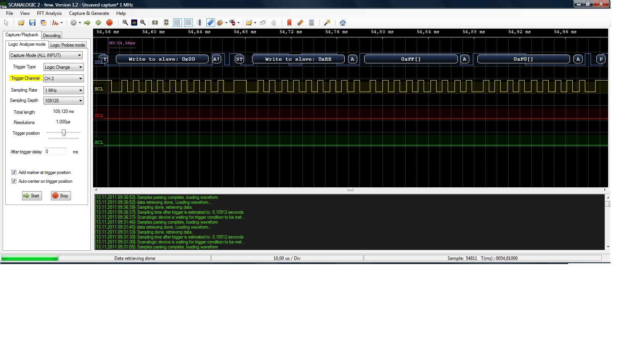Open the Help menu
Viewport: 644px width, 348px height.
[121, 13]
